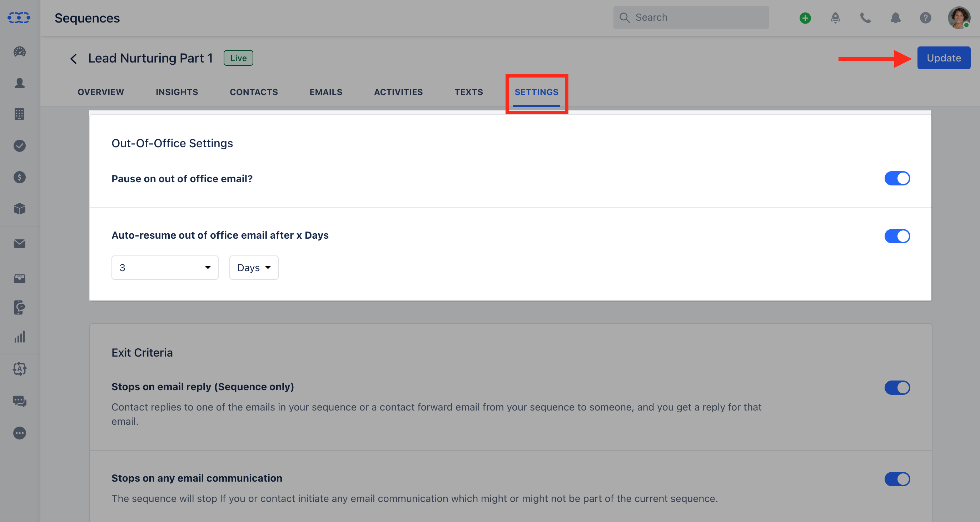Open Deals dollar icon in sidebar
This screenshot has width=980, height=522.
[19, 177]
